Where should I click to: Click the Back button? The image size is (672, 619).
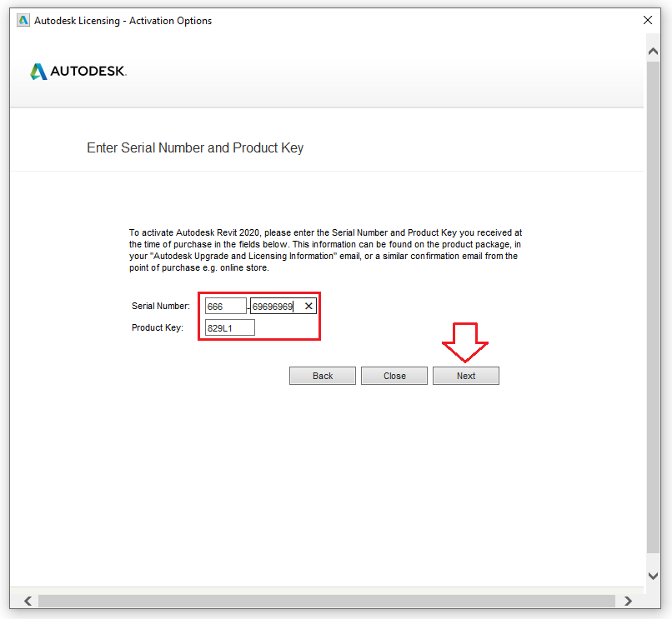pyautogui.click(x=322, y=375)
